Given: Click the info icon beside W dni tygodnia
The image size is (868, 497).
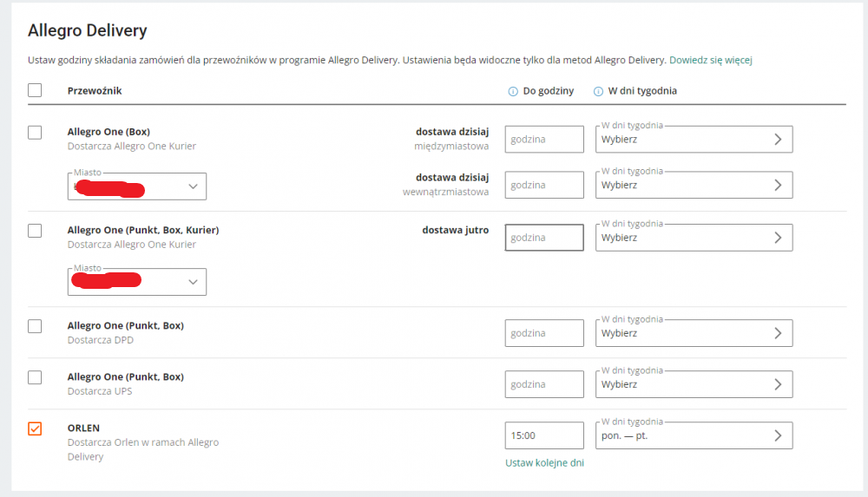Looking at the screenshot, I should pyautogui.click(x=598, y=91).
